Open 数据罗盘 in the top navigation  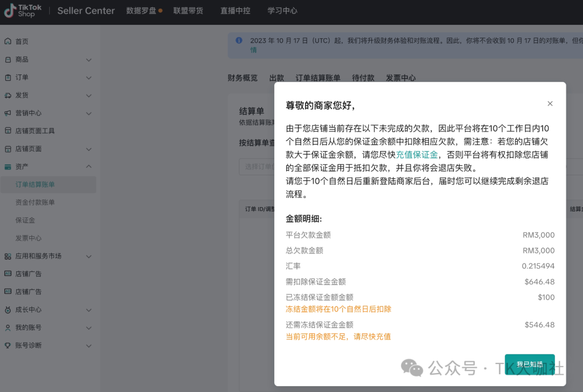coord(141,11)
